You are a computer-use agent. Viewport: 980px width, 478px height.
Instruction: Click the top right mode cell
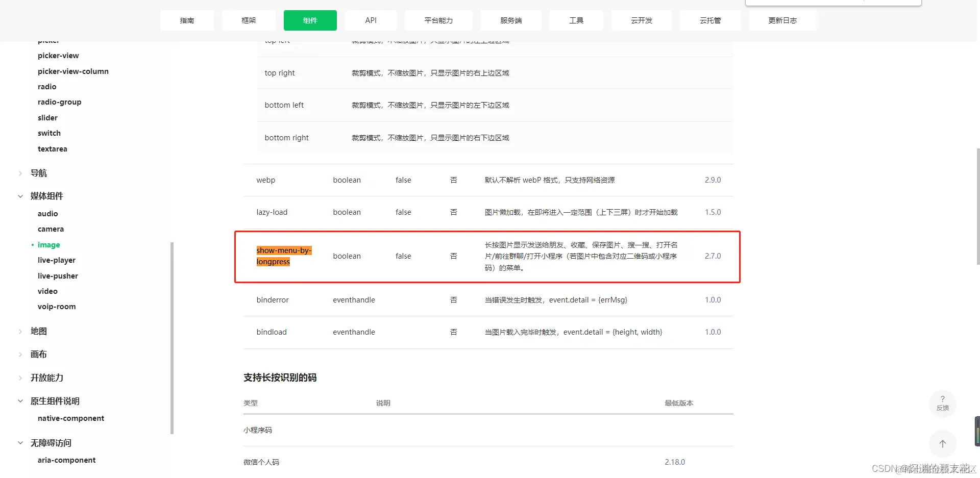tap(280, 73)
